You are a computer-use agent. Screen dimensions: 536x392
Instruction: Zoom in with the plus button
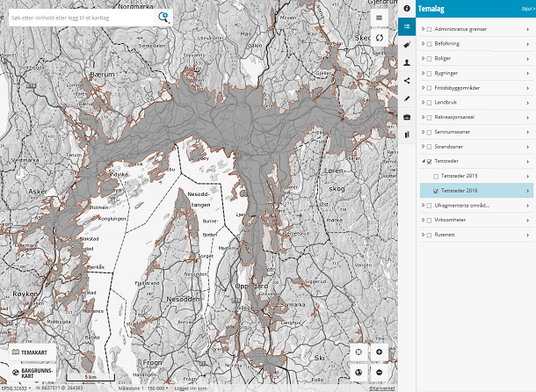point(379,352)
